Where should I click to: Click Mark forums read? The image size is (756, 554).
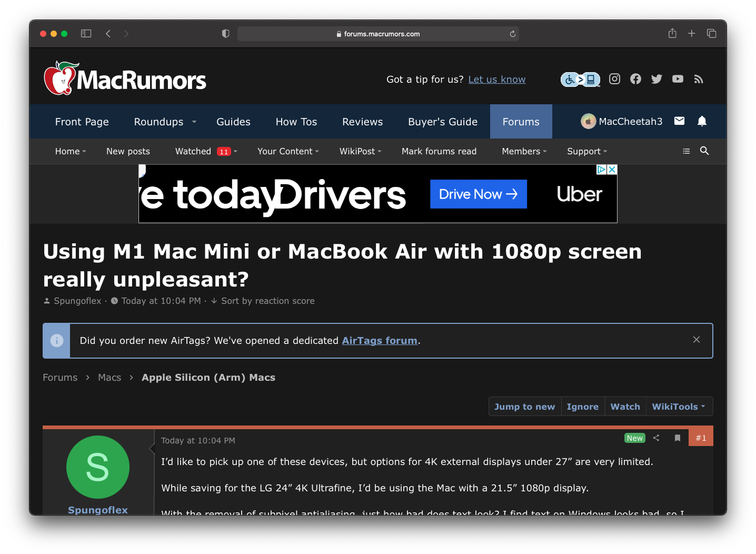(439, 151)
